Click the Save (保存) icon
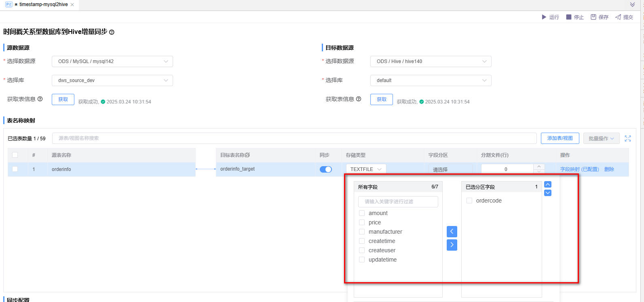Viewport: 644px width, 302px height. [593, 17]
